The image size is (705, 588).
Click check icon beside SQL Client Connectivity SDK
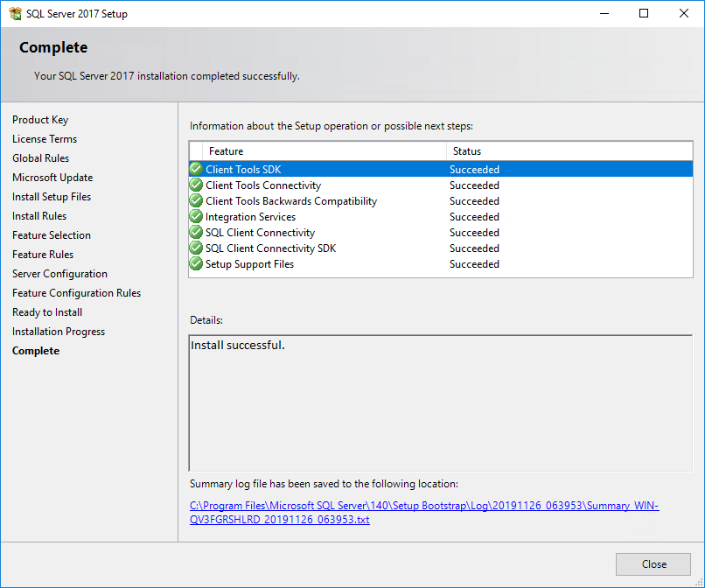196,248
